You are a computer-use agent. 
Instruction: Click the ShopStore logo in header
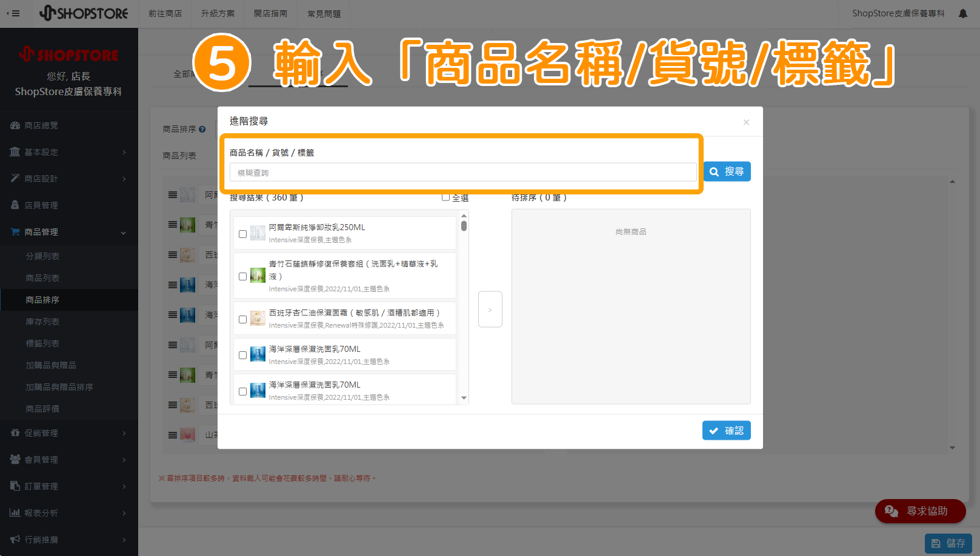84,13
